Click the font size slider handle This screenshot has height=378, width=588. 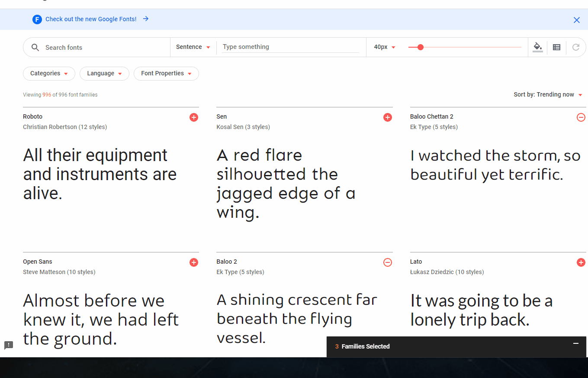click(x=420, y=47)
